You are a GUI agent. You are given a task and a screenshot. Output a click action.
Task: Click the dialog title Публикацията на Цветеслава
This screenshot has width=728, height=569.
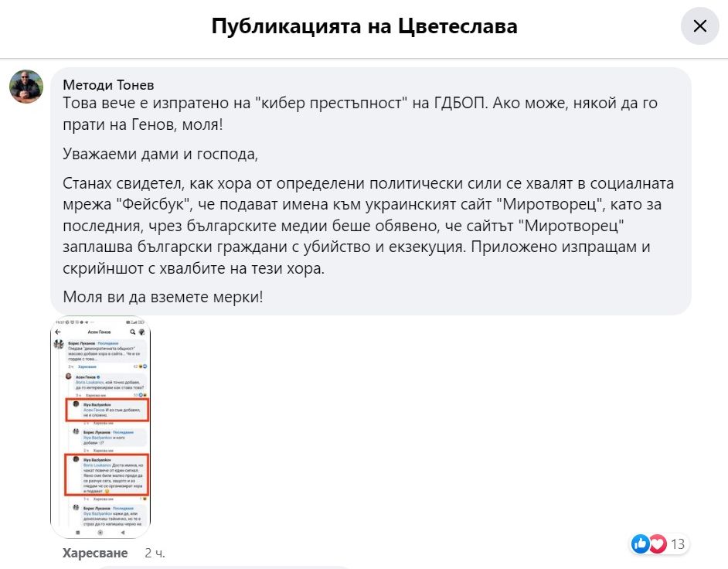(x=364, y=26)
